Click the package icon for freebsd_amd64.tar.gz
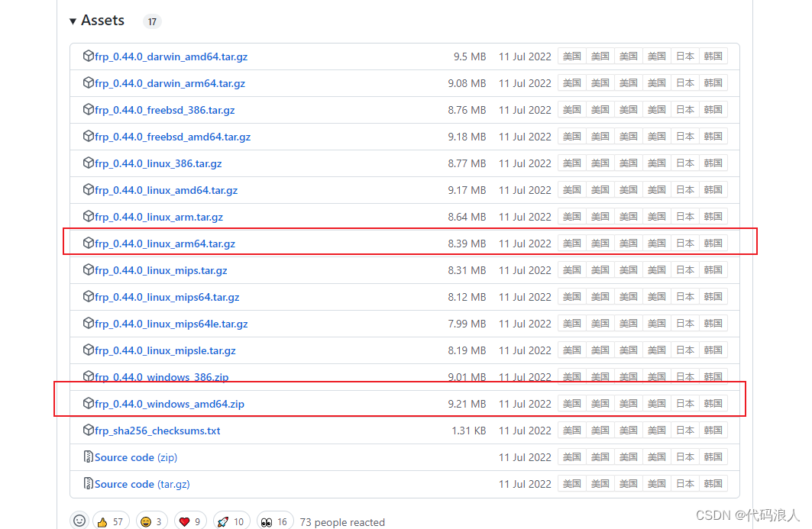 (89, 136)
